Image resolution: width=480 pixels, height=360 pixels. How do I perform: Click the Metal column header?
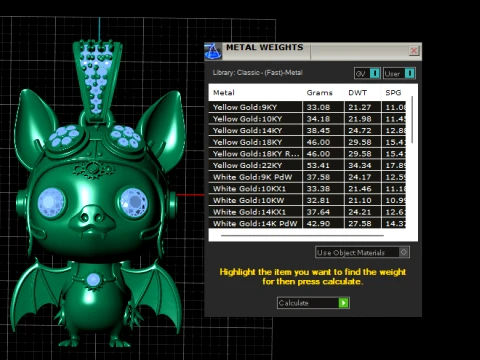point(224,93)
